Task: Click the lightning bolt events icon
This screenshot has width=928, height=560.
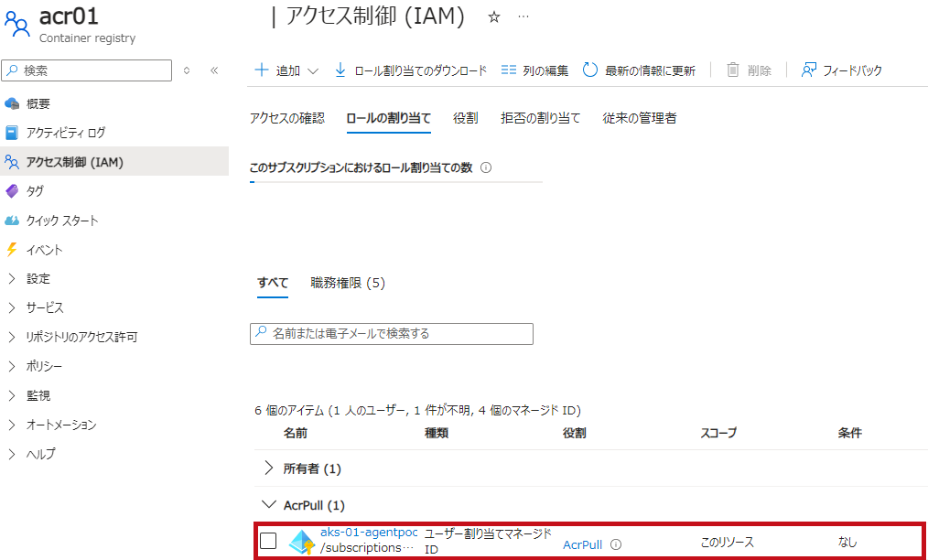Action: click(12, 249)
